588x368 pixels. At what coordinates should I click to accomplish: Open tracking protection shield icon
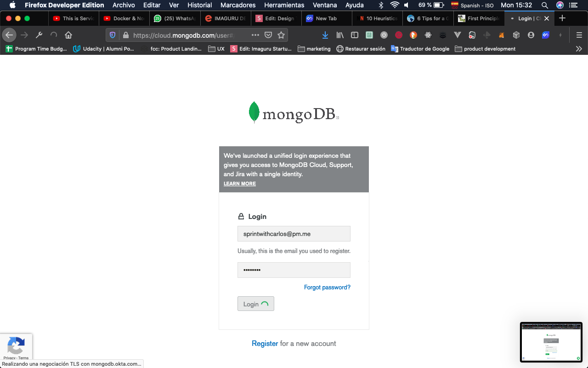(113, 35)
